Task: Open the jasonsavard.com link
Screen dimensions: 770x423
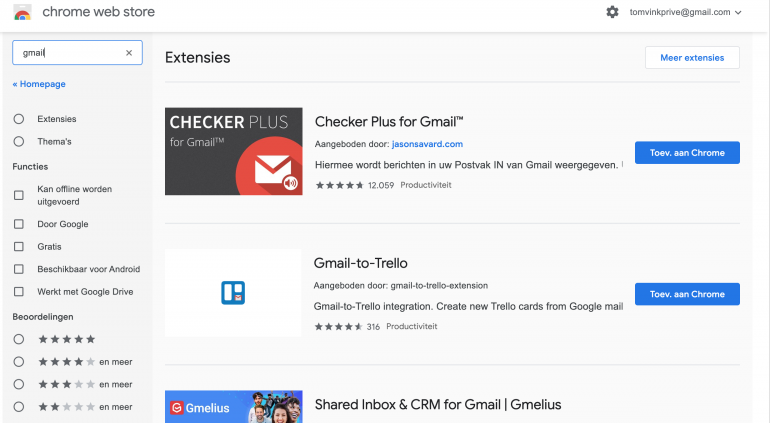Action: click(x=427, y=144)
